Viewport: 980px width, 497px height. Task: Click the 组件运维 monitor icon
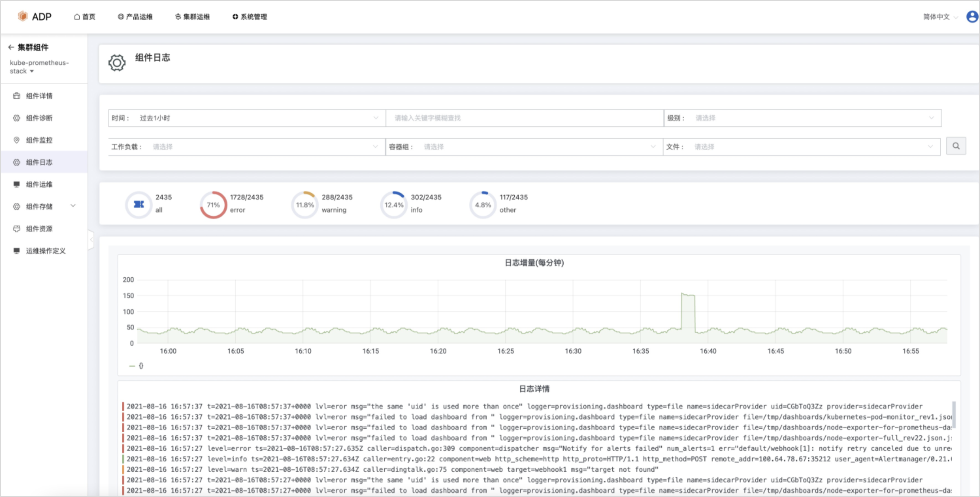pos(16,184)
